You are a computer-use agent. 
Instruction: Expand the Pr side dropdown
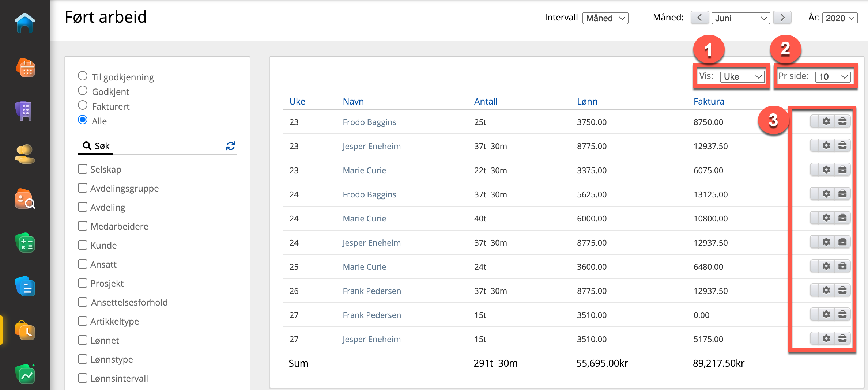click(x=833, y=77)
